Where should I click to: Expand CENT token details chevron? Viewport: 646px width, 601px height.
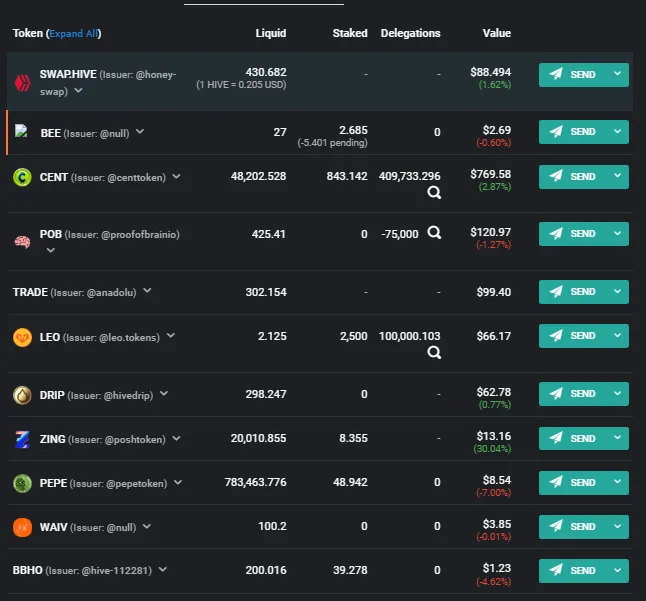tap(176, 176)
